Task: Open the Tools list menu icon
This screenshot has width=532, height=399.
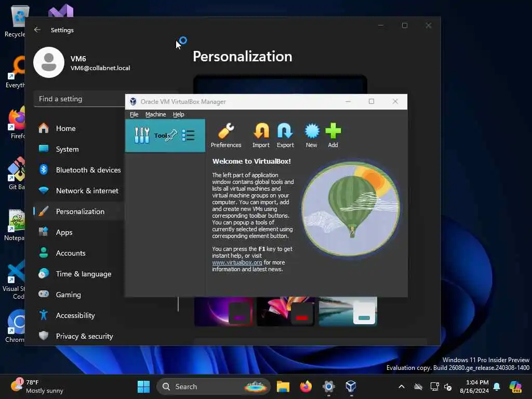Action: [188, 136]
